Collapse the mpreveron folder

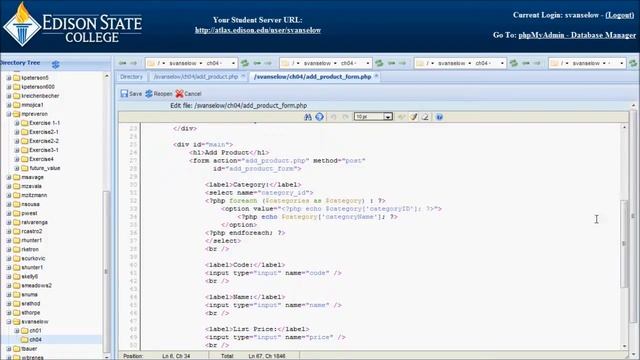(x=9, y=114)
